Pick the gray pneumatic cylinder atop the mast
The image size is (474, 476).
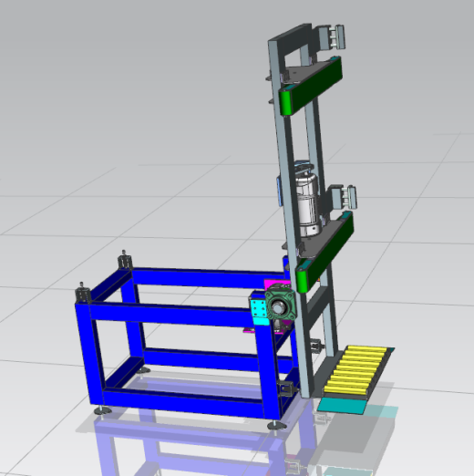tap(332, 37)
